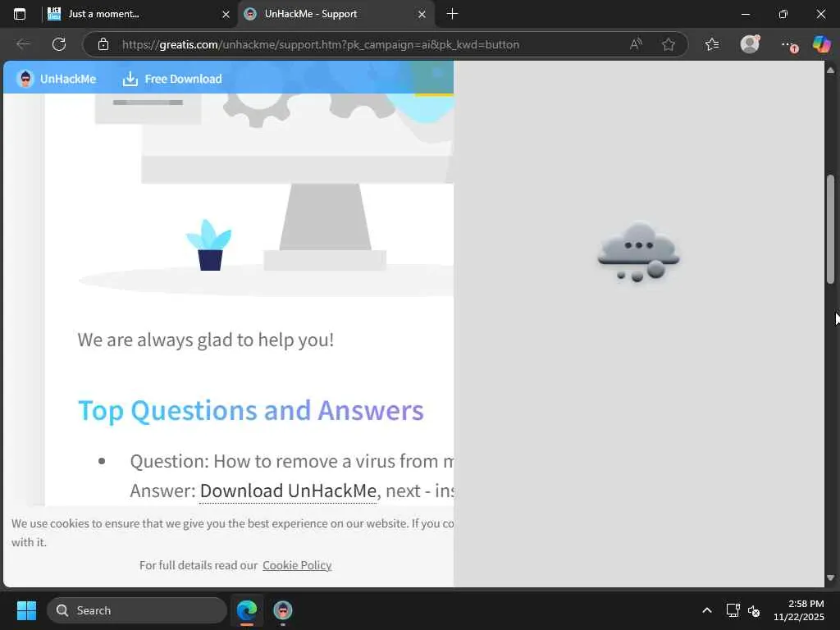
Task: Click the plant illustration on page
Action: point(209,244)
